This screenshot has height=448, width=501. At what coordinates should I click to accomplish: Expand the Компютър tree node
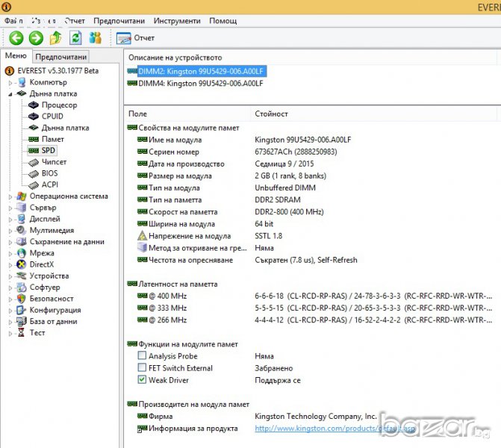10,82
